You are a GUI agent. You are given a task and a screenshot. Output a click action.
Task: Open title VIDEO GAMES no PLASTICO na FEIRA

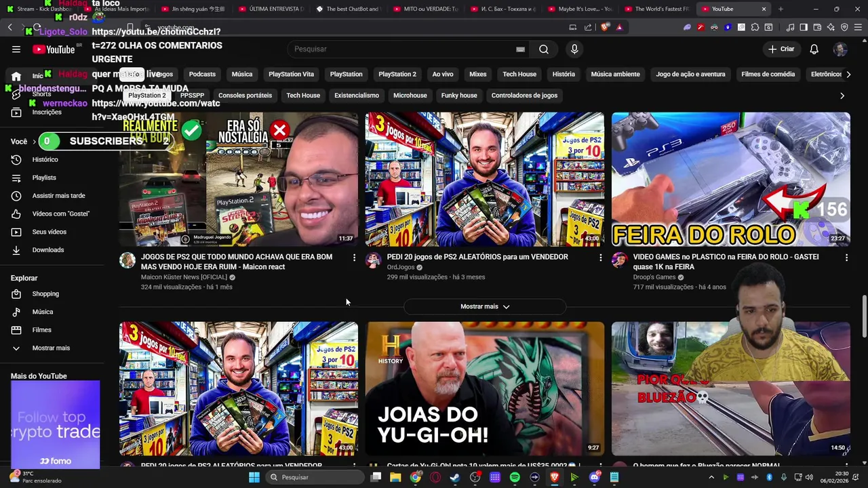(726, 262)
